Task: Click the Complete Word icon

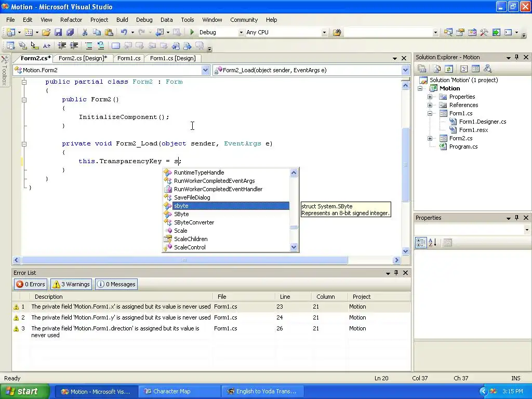Action: pyautogui.click(x=47, y=46)
